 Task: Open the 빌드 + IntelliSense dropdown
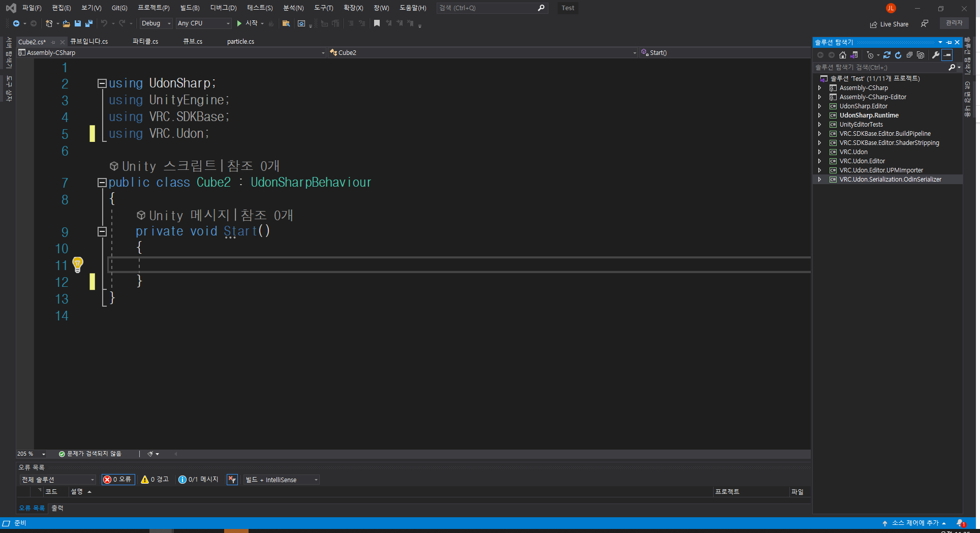pos(282,480)
